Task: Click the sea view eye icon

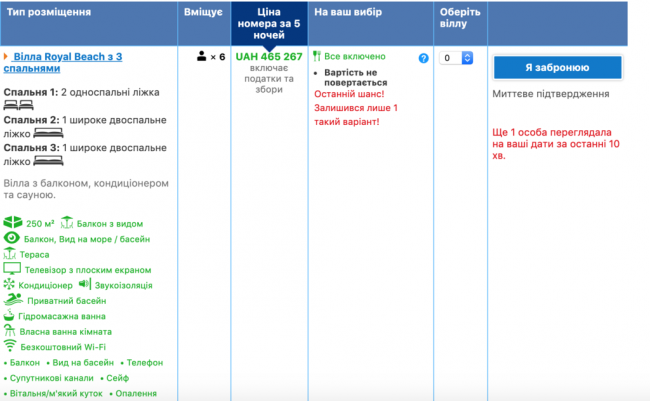Action: click(x=12, y=238)
